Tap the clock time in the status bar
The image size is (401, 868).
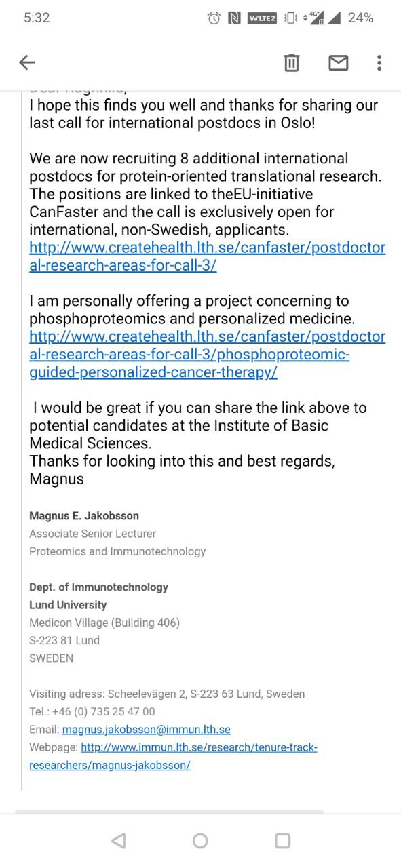[x=37, y=18]
